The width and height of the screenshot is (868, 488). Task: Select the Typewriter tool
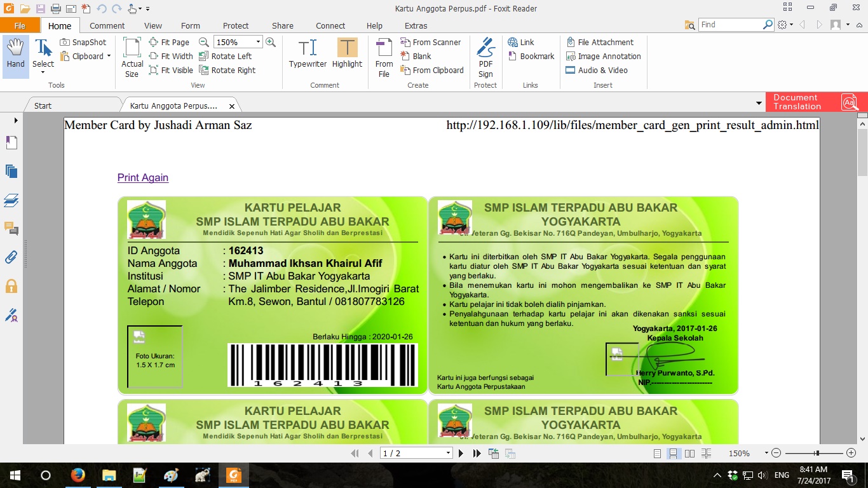pyautogui.click(x=308, y=53)
